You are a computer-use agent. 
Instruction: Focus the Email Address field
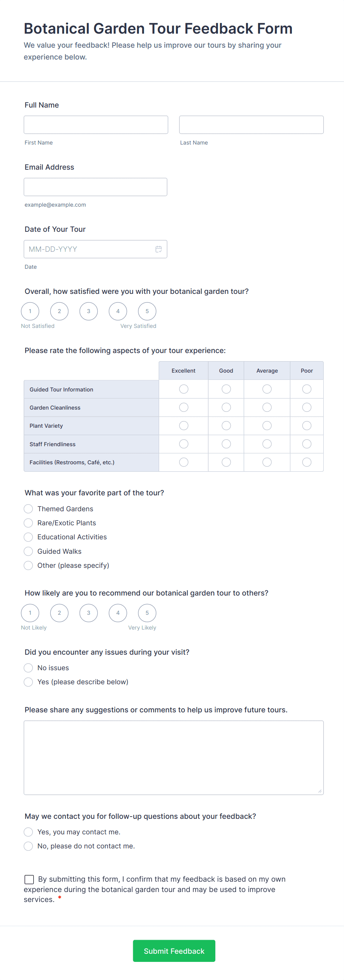coord(95,187)
